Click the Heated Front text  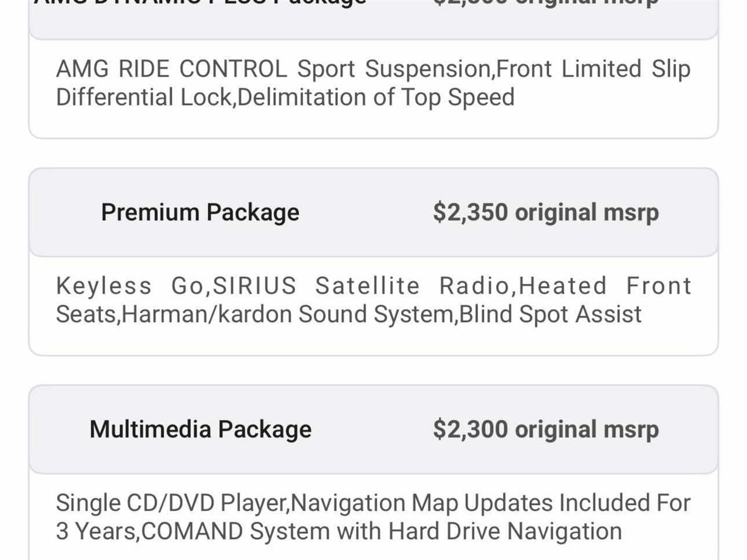pyautogui.click(x=604, y=286)
